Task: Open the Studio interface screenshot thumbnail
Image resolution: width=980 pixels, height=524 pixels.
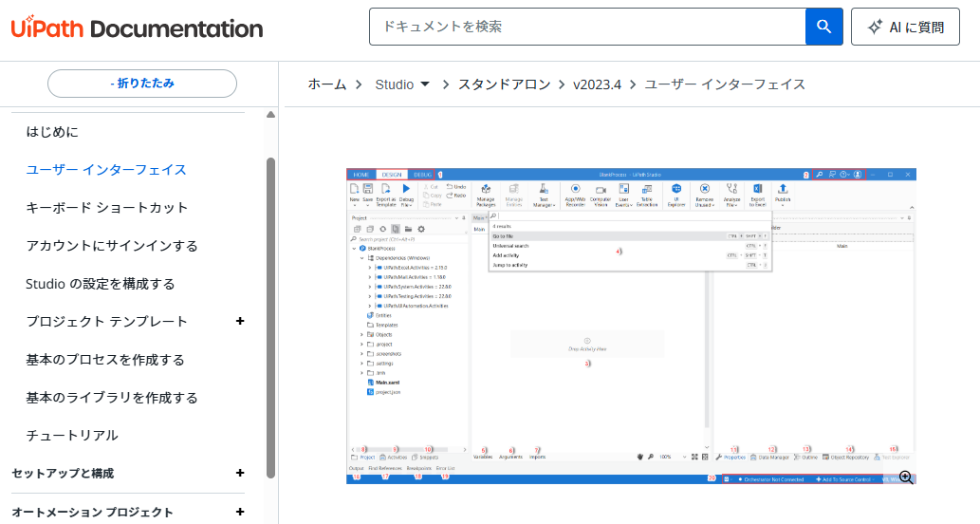Action: [631, 326]
